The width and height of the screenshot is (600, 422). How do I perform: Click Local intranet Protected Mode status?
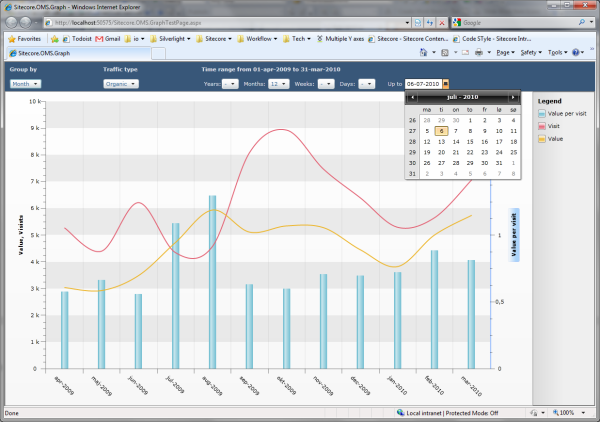coord(448,413)
